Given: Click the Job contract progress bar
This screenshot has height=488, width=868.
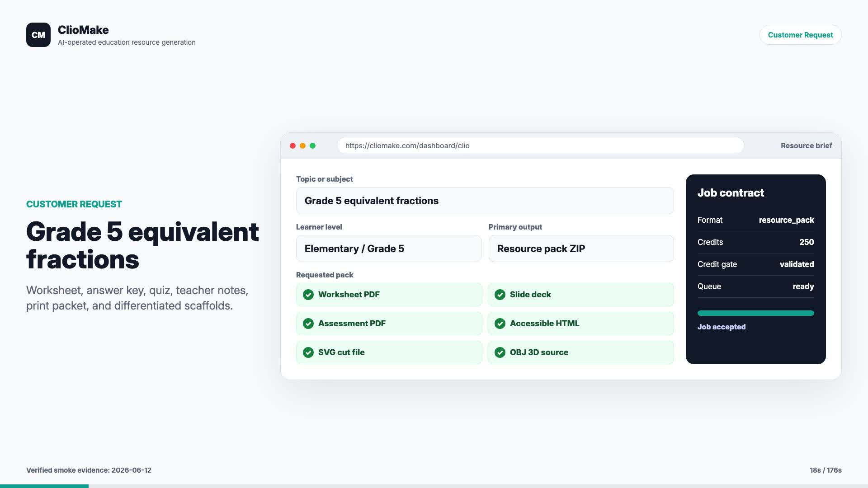Looking at the screenshot, I should [755, 313].
